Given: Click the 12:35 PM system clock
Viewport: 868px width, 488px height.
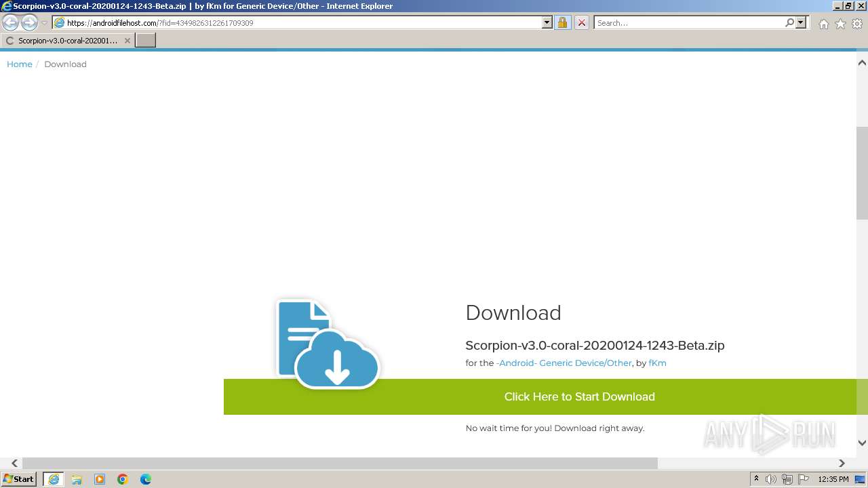Looking at the screenshot, I should point(833,479).
